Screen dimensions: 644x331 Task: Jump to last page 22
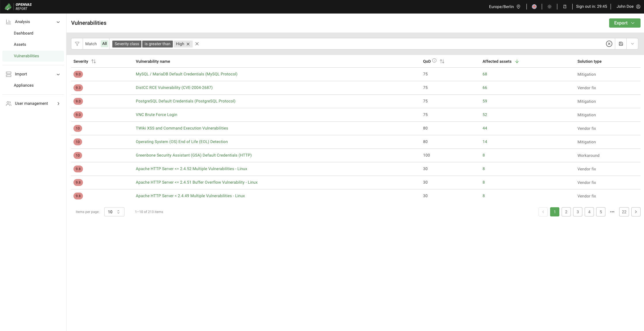tap(624, 212)
